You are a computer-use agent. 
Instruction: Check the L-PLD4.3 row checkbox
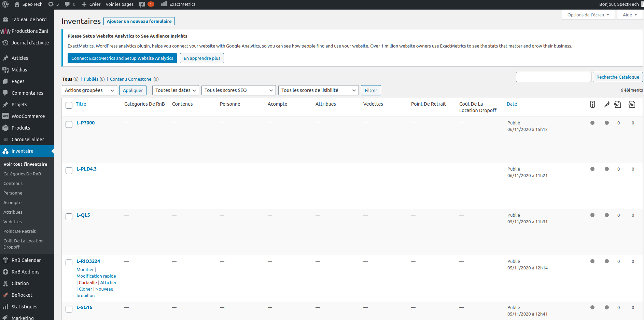point(69,171)
